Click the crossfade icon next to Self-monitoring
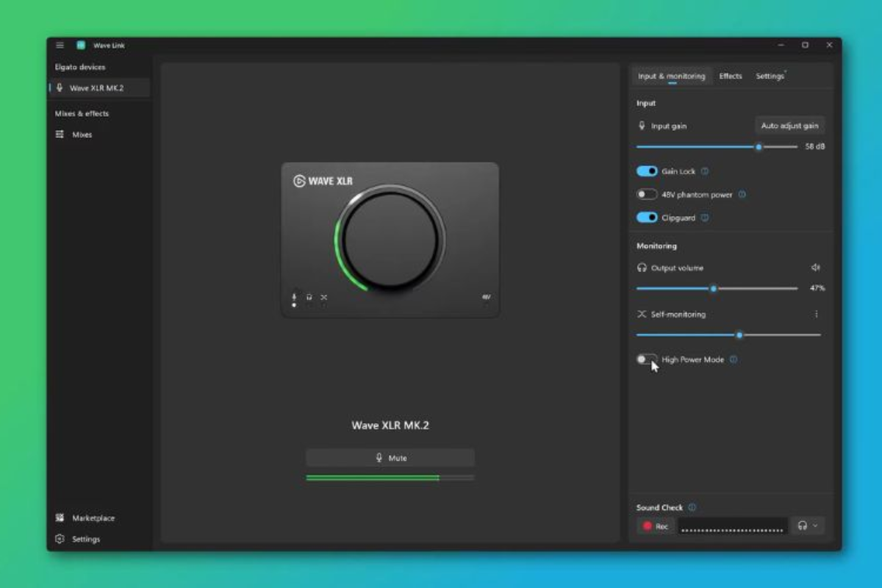 point(642,314)
